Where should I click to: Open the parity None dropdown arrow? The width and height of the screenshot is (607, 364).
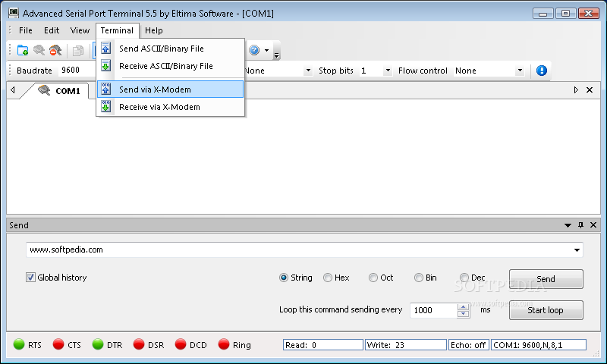coord(308,71)
